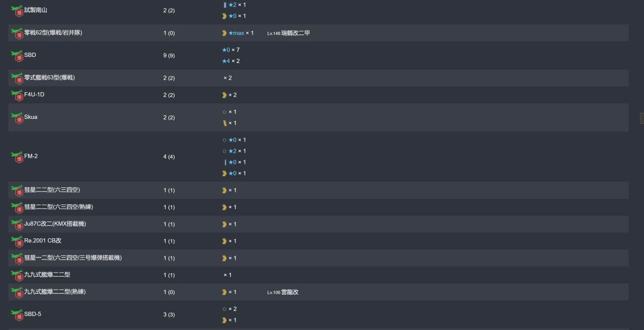Viewport: 644px width, 330px height.
Task: Click the ★4 × 2 entry under SBD
Action: pos(231,61)
